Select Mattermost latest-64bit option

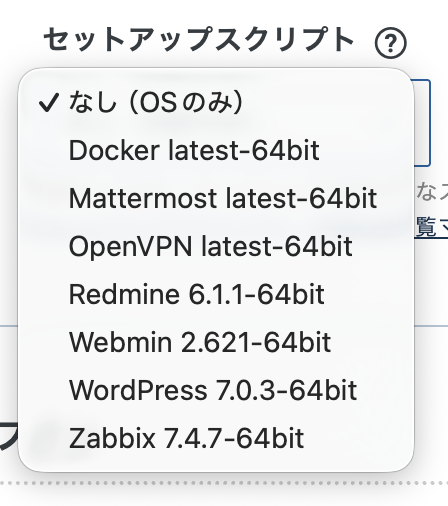coord(216,198)
